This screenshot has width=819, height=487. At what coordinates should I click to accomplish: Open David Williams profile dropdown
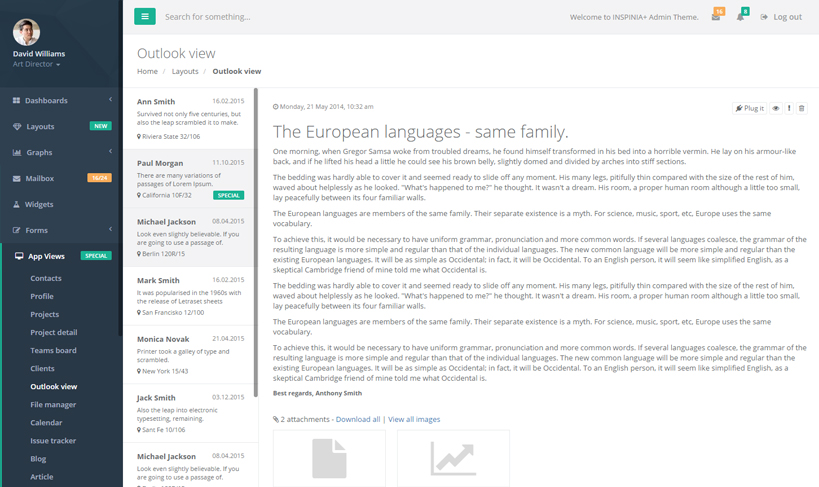[37, 64]
